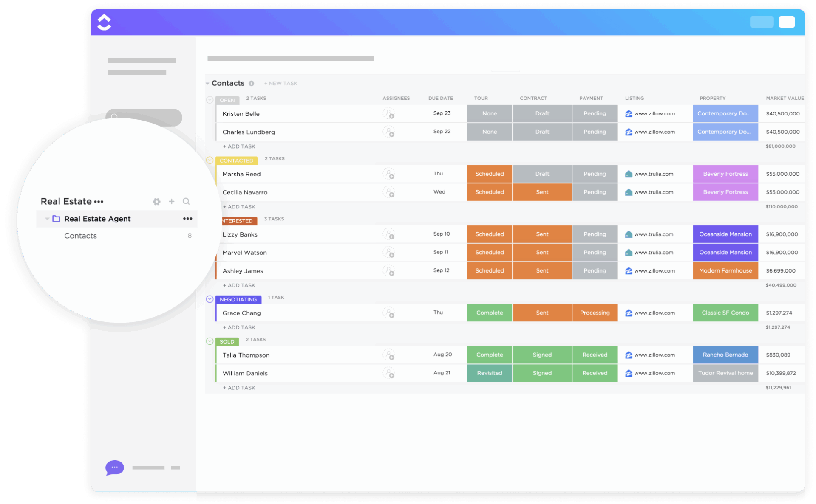The width and height of the screenshot is (816, 504).
Task: Collapse the Open status group
Action: coord(210,100)
